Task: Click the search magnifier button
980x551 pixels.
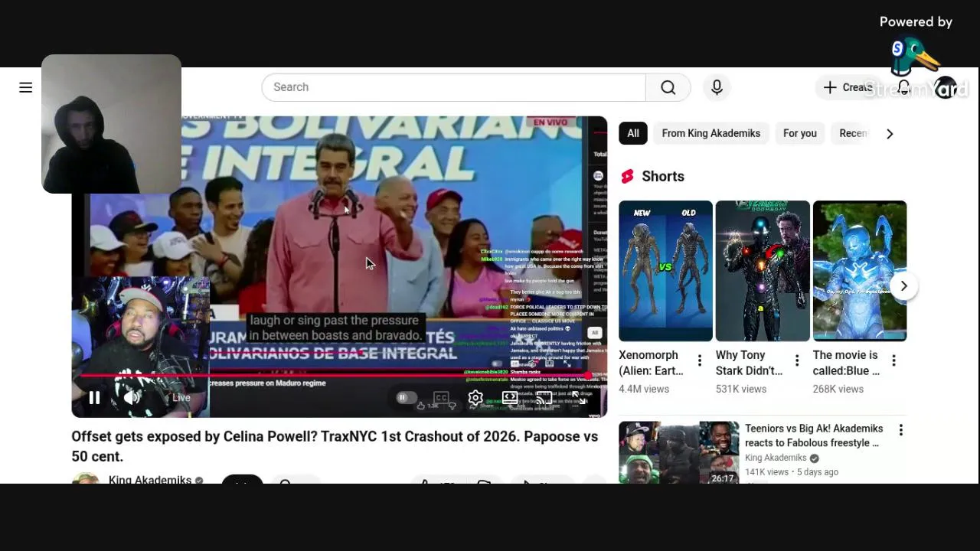Action: pos(668,87)
